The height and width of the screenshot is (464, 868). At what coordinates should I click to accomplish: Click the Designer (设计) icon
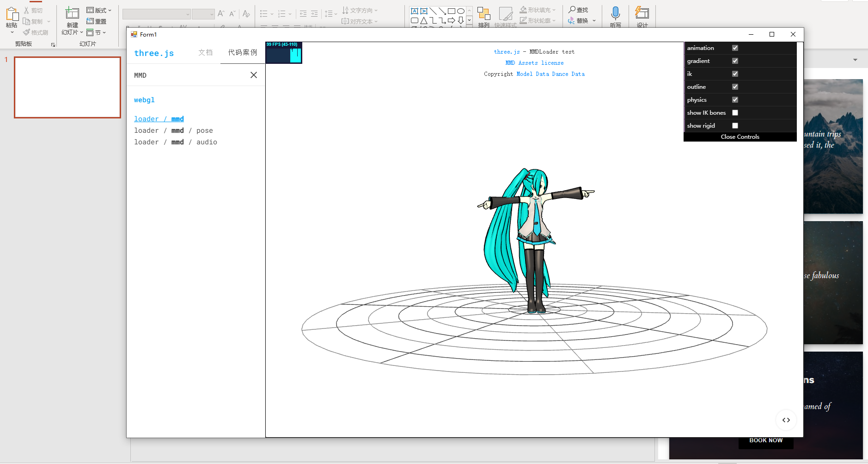pyautogui.click(x=642, y=13)
